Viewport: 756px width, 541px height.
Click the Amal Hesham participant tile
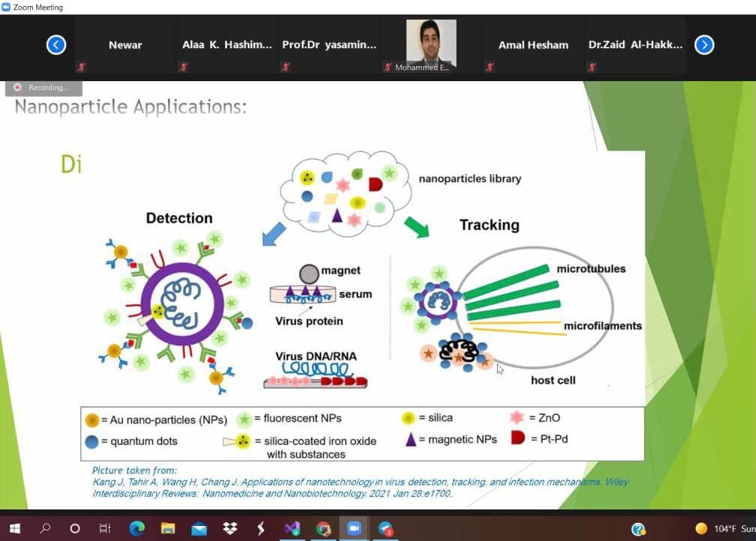pos(533,45)
